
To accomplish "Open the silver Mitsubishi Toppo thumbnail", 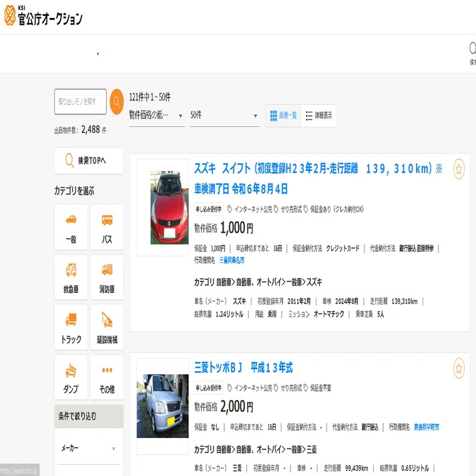I will click(163, 406).
